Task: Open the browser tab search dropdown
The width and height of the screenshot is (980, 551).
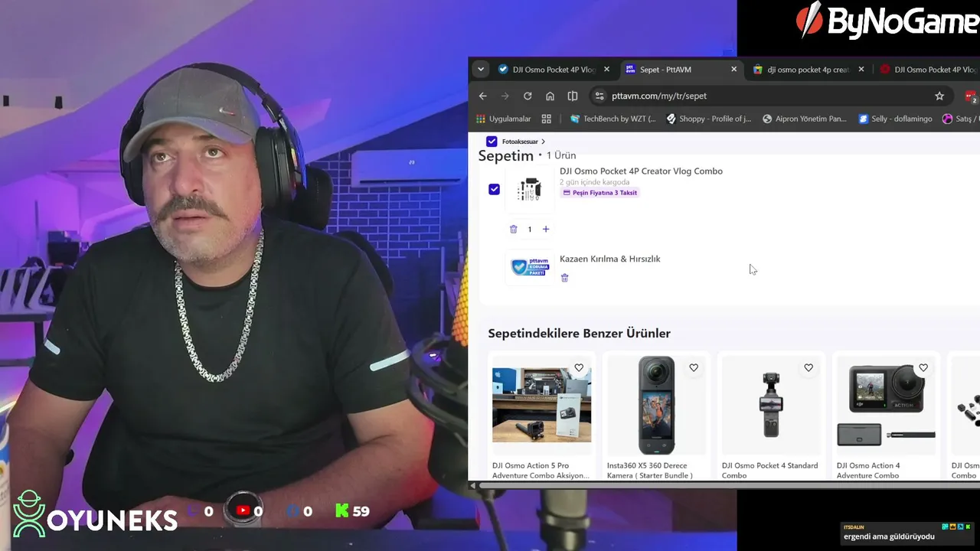Action: click(x=481, y=69)
